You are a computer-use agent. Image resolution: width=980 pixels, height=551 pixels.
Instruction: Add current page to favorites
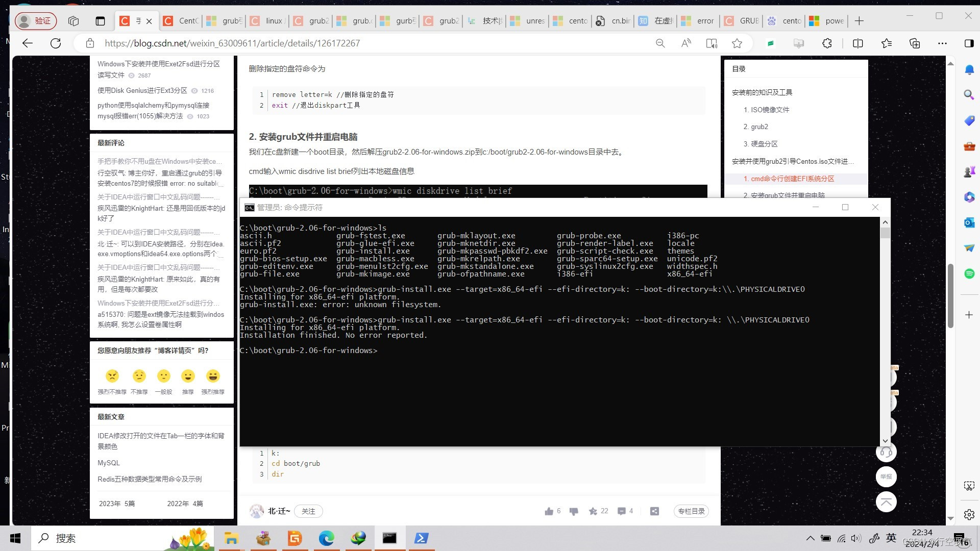737,43
